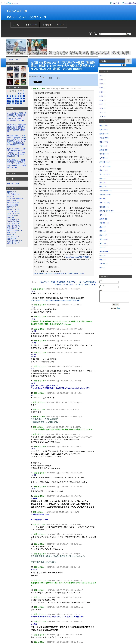The height and width of the screenshot is (644, 136).
Task: Open the 韓国 (7921) category
Action: [104, 142]
